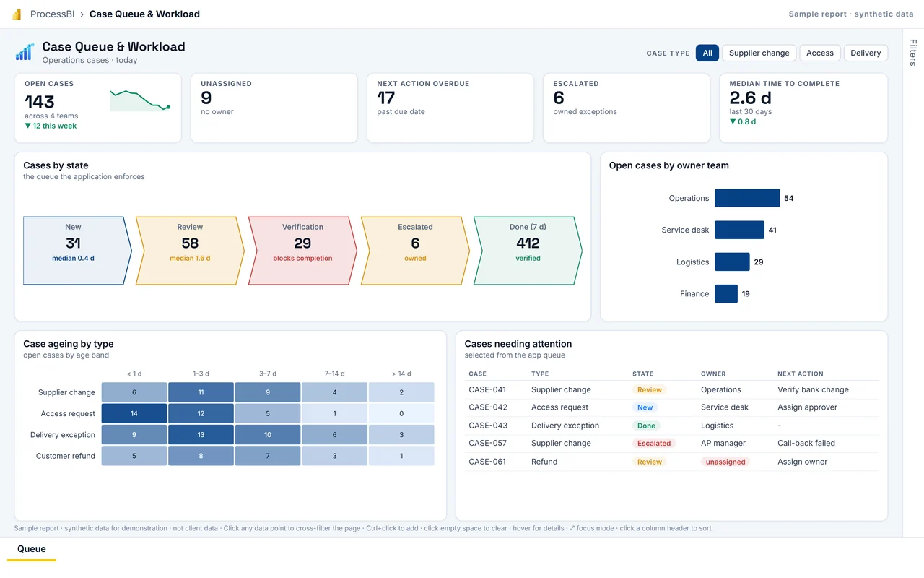Click 'Call-back failed' next action text
This screenshot has height=578, width=924.
tap(806, 444)
